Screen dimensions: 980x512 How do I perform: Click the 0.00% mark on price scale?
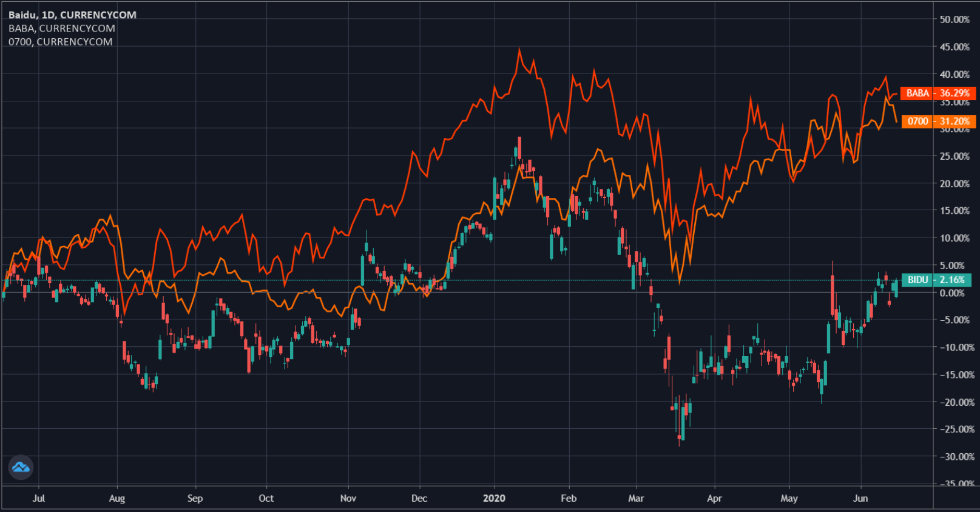pos(951,293)
